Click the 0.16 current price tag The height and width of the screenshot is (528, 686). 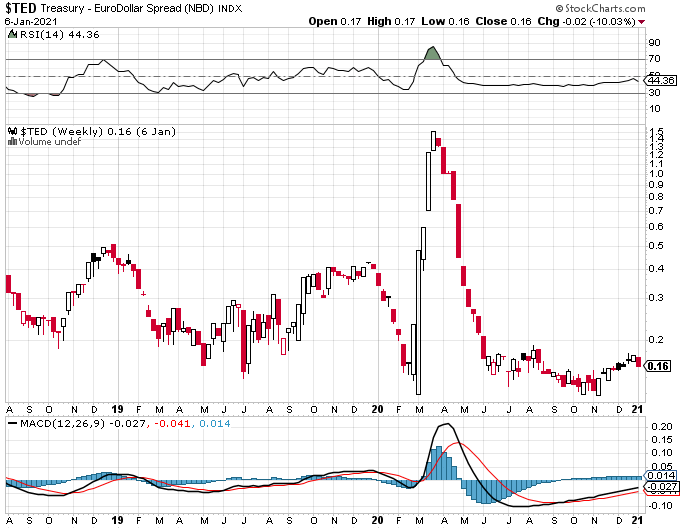pyautogui.click(x=658, y=366)
